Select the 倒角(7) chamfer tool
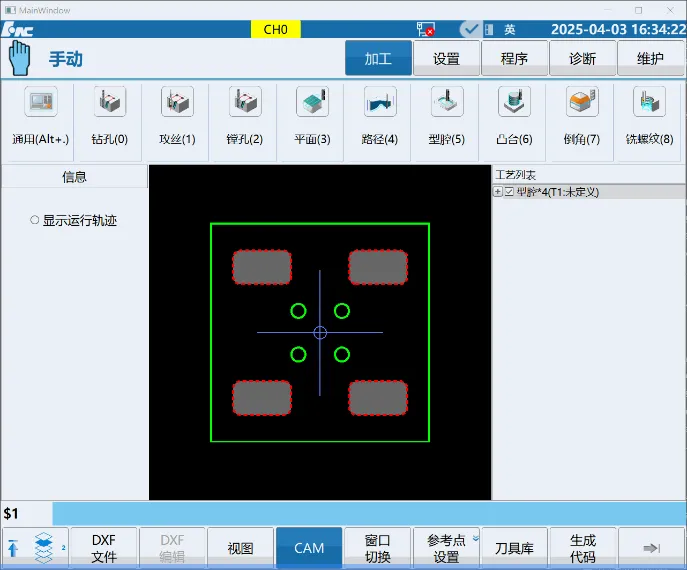Viewport: 688px width, 570px height. pyautogui.click(x=582, y=102)
